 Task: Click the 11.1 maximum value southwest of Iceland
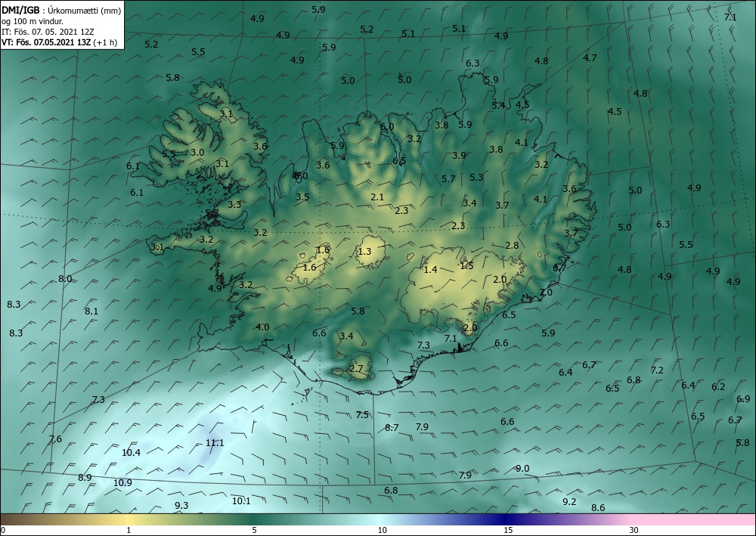tap(215, 442)
